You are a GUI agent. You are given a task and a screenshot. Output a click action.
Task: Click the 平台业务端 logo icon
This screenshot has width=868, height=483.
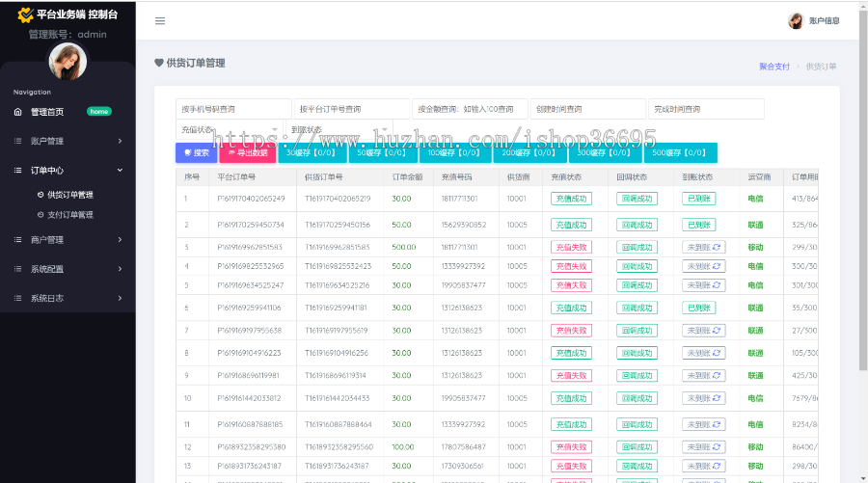[25, 15]
